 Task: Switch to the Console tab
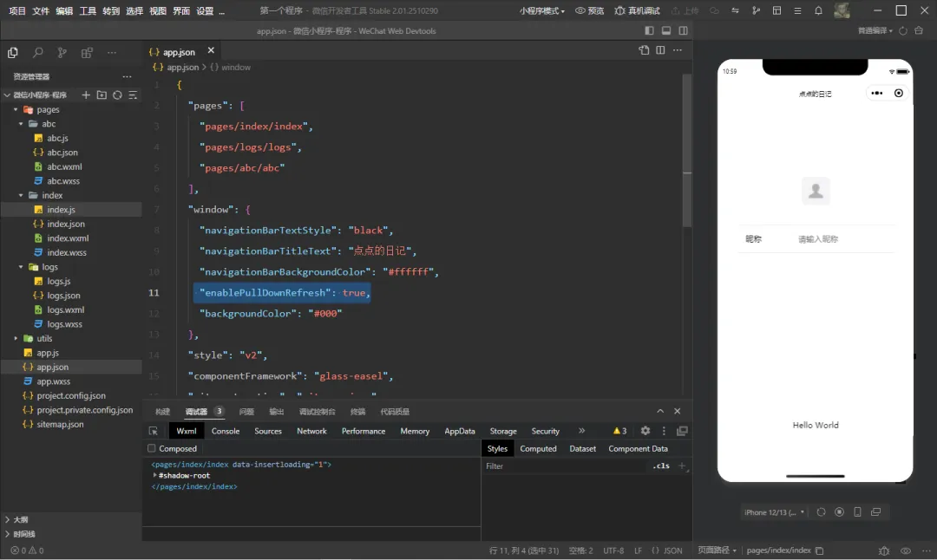point(226,431)
